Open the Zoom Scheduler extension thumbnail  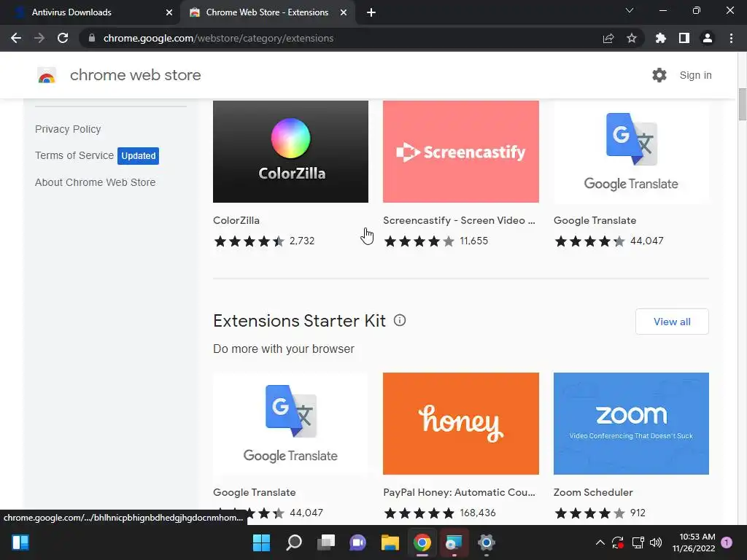point(631,424)
